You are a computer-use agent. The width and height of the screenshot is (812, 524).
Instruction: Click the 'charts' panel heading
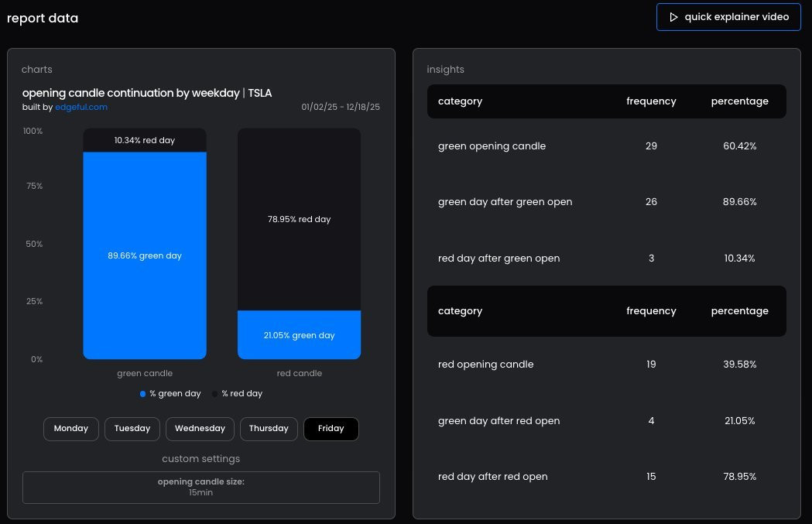point(36,70)
